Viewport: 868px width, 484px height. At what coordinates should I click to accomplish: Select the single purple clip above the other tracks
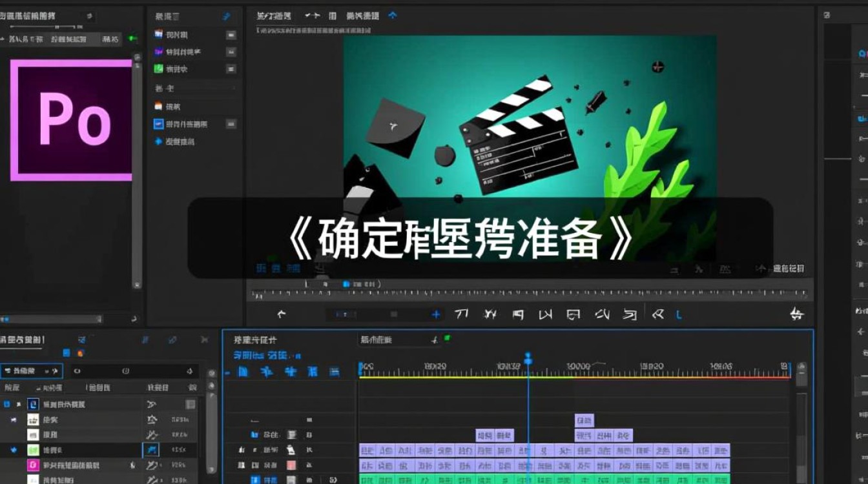coord(584,420)
